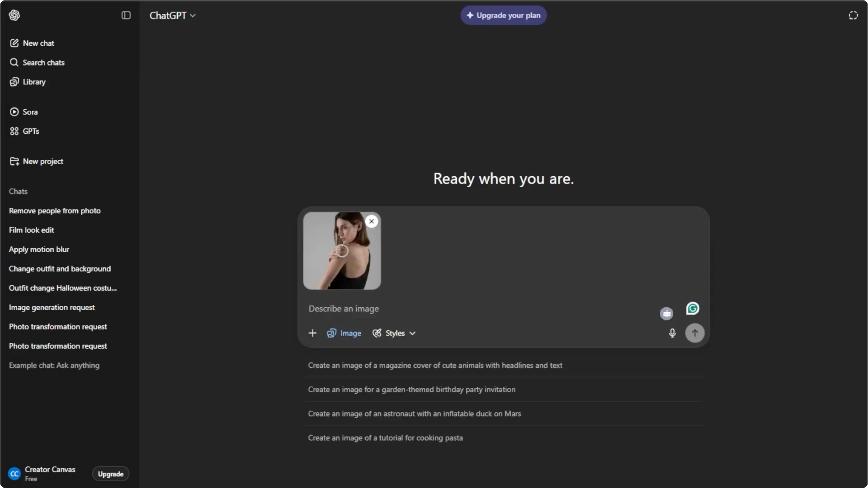Open chat 'Change outfit and background'
This screenshot has width=868, height=488.
(60, 269)
